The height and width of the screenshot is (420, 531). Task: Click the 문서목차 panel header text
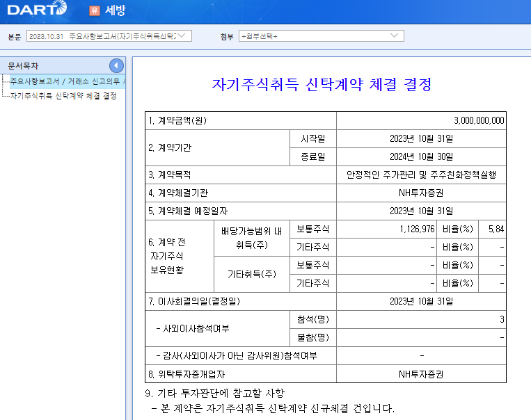coord(23,65)
